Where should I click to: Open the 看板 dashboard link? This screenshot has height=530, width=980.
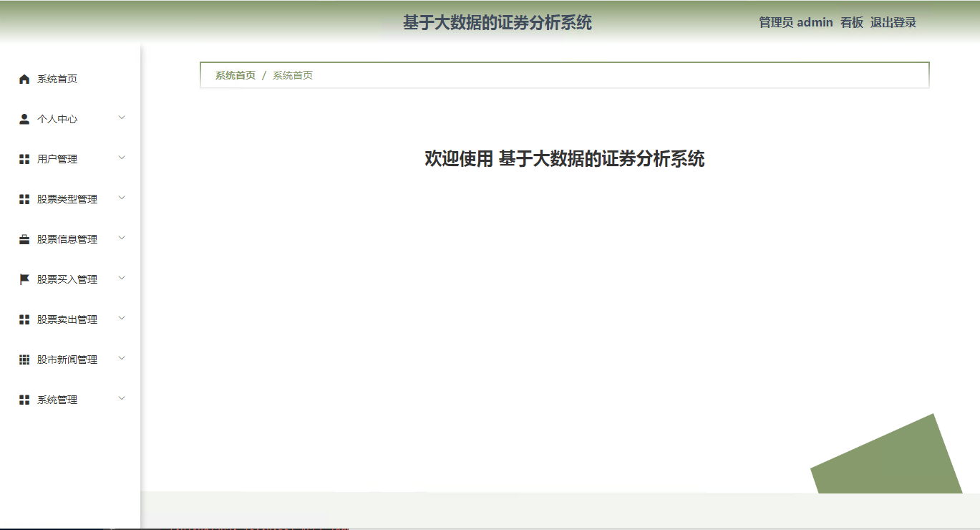(x=852, y=23)
